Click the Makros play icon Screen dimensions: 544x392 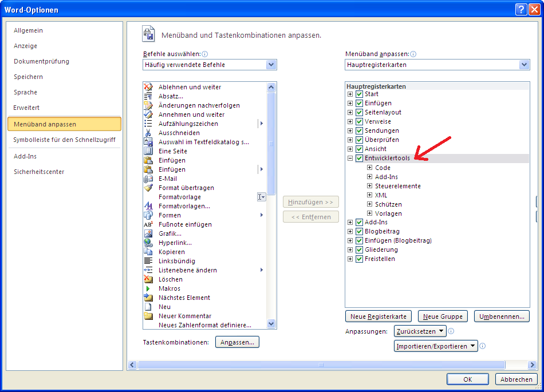click(148, 288)
